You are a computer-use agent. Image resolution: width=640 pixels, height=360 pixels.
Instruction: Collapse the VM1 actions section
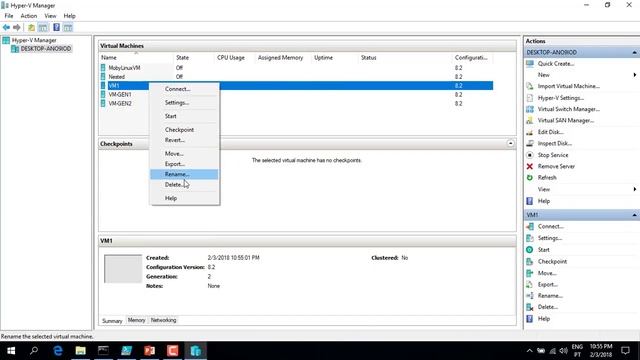click(x=634, y=215)
